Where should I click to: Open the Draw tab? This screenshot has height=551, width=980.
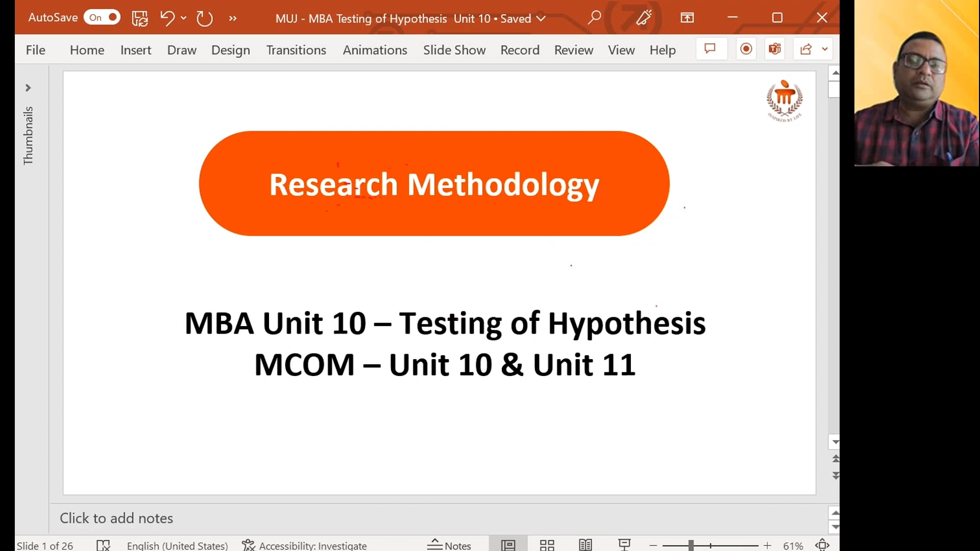(182, 50)
